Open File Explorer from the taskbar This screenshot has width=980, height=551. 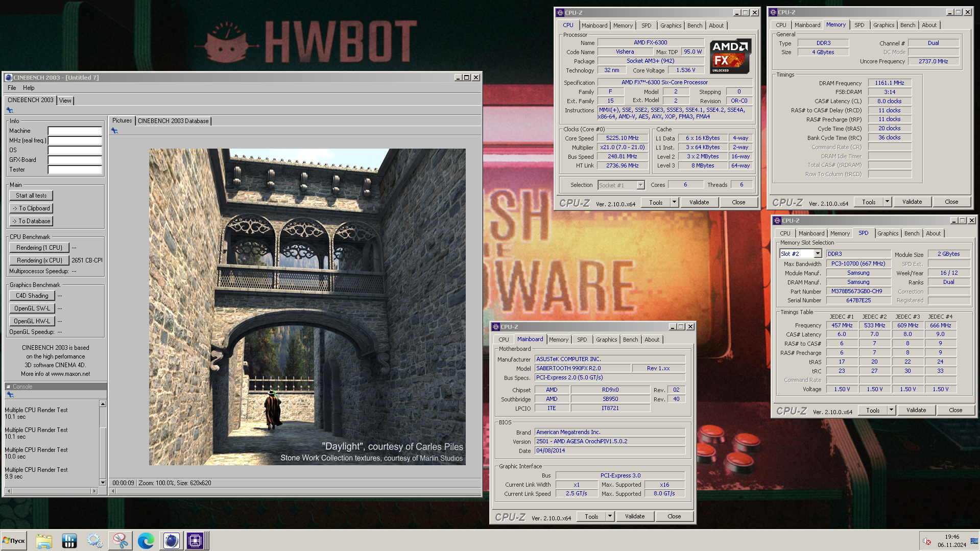(44, 540)
